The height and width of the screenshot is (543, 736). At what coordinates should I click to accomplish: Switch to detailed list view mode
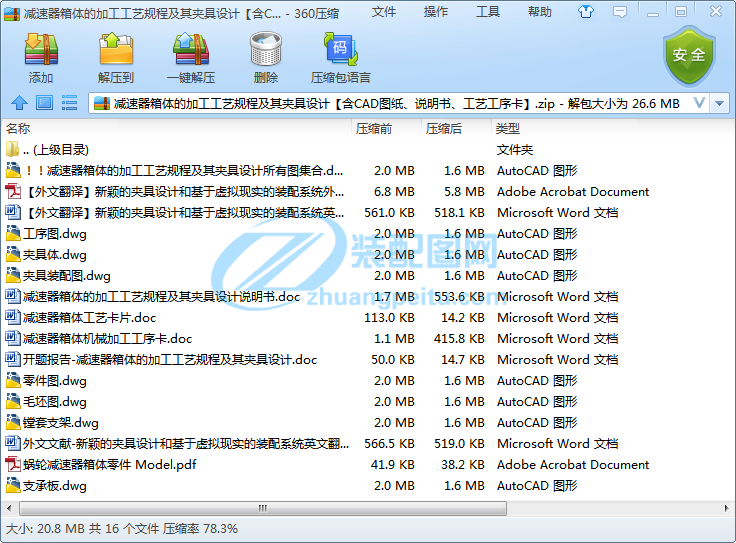pos(69,102)
